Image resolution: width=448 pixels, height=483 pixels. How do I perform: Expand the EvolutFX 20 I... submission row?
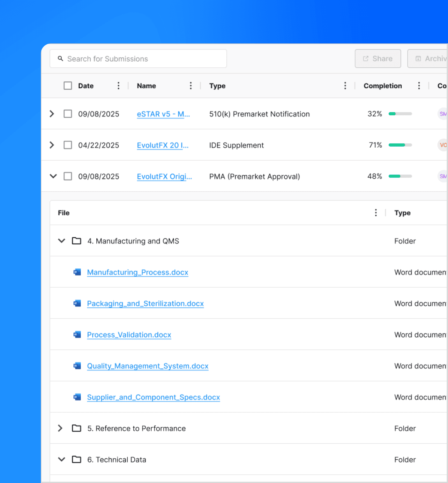[52, 145]
